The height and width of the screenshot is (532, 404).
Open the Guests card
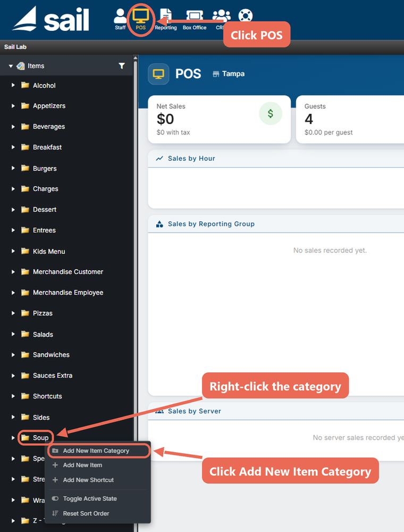(x=350, y=119)
